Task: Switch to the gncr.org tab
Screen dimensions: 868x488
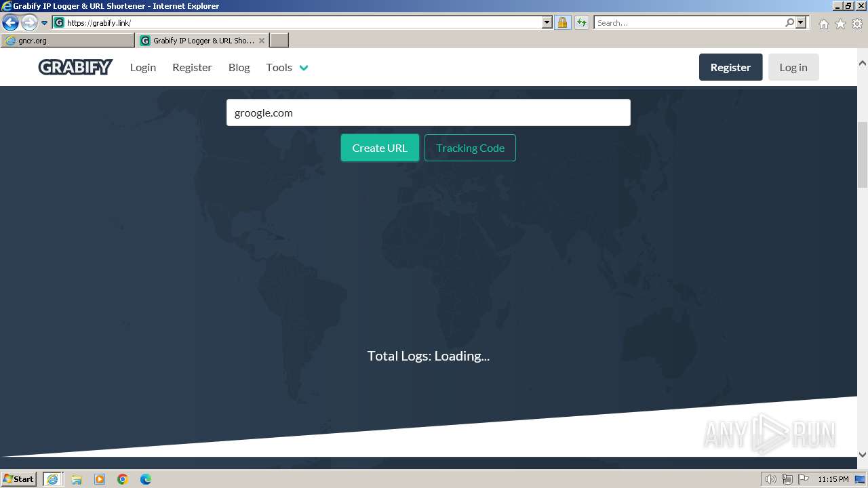Action: click(x=68, y=41)
